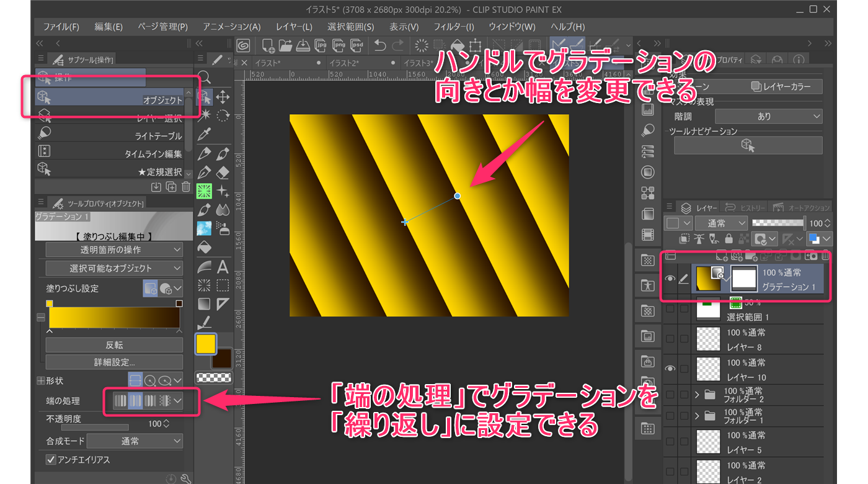This screenshot has width=868, height=484.
Task: Hide the グラデーション 1 layer
Action: point(670,280)
